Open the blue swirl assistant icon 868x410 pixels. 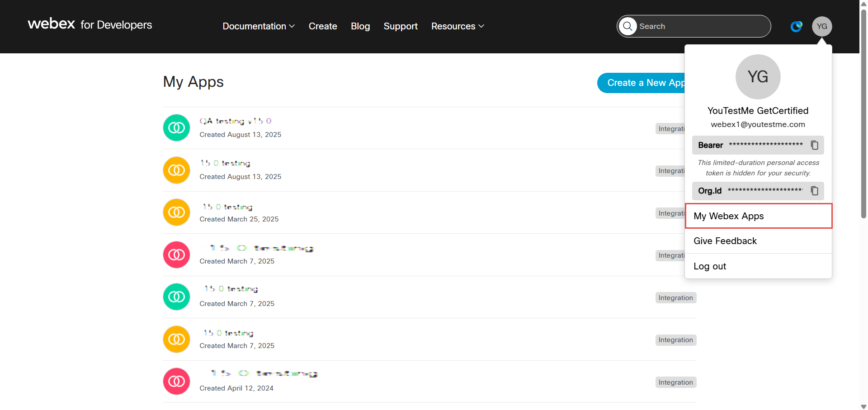[797, 26]
